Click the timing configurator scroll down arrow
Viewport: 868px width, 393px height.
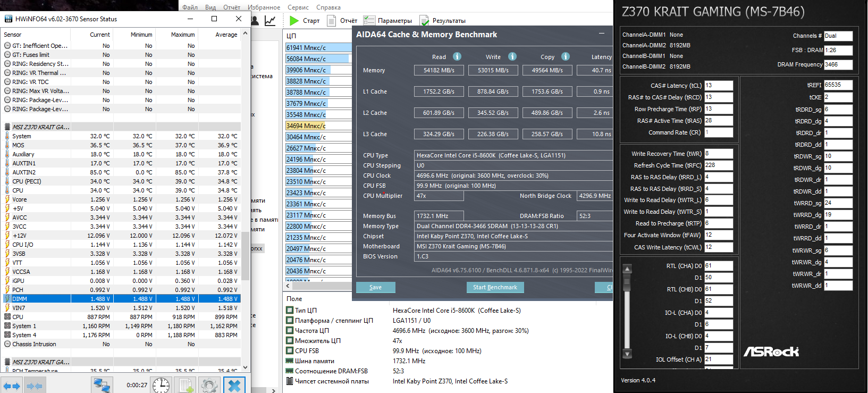(x=627, y=354)
